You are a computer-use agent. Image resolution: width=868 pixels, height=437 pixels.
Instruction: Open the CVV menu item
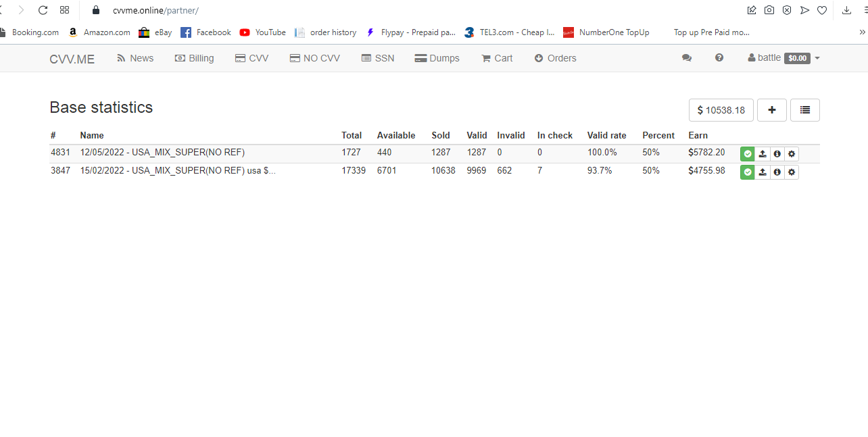251,58
